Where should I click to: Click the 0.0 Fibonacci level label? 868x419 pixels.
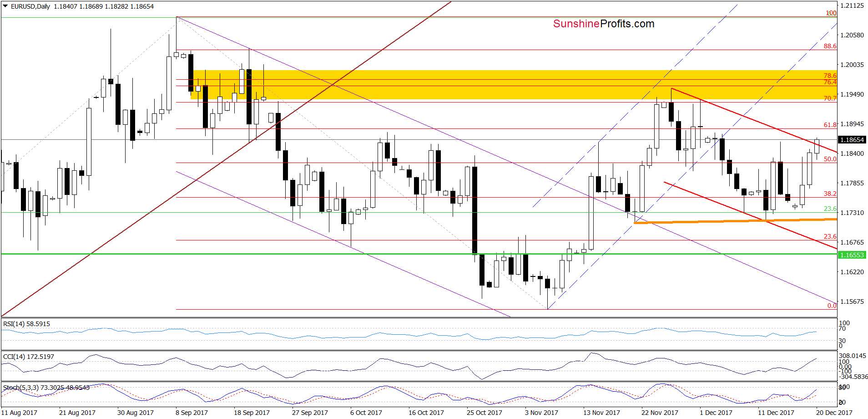coord(832,306)
